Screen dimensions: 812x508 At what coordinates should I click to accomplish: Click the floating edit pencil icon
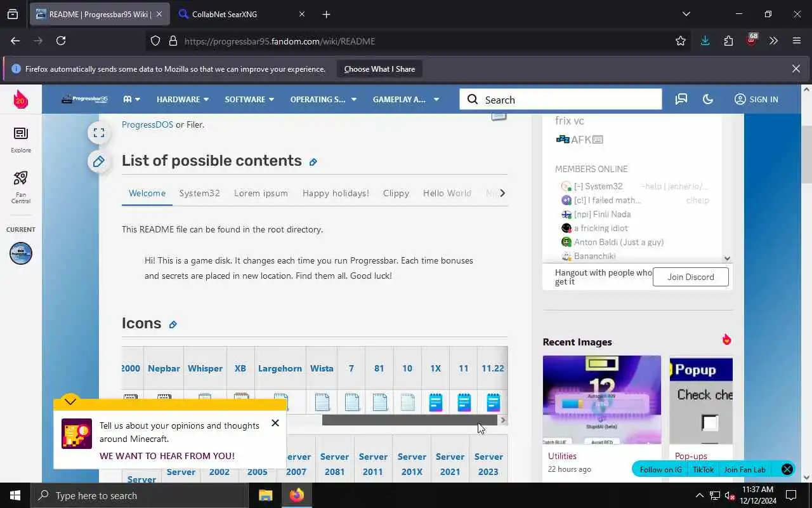click(99, 161)
